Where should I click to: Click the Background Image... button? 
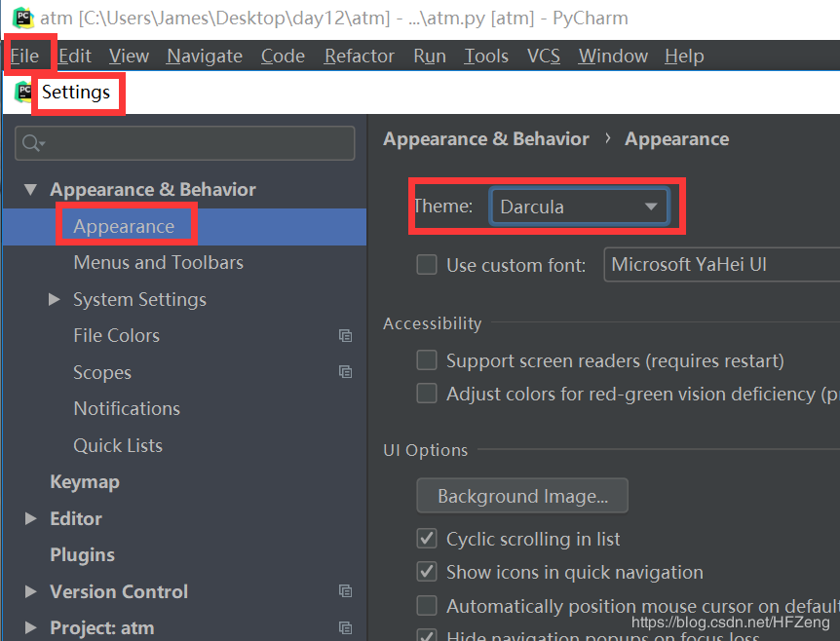tap(522, 495)
